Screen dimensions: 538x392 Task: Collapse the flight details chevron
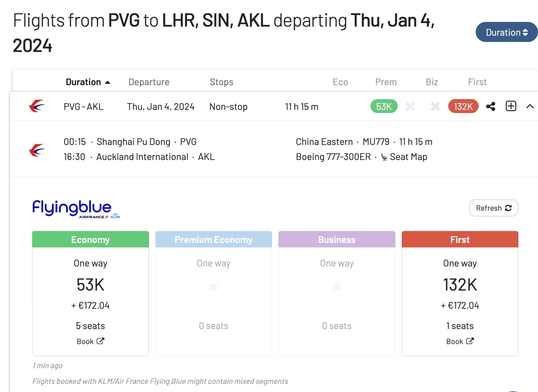click(x=530, y=106)
